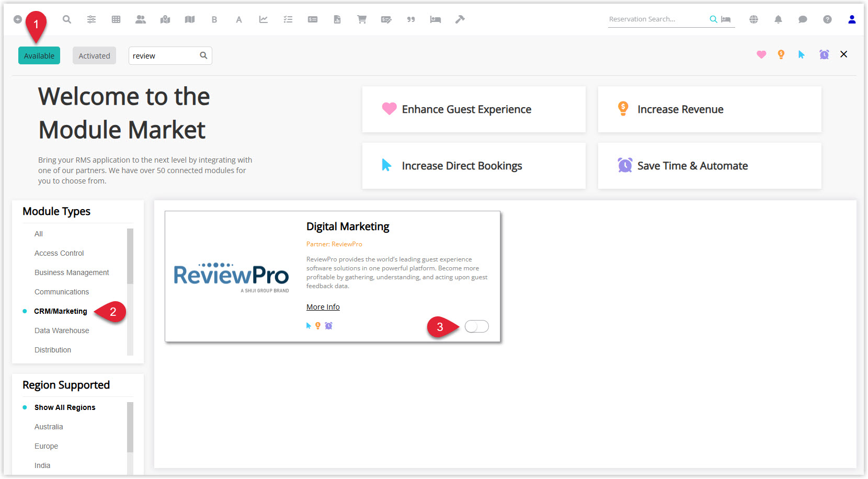This screenshot has height=479, width=868.
Task: Open the magnifier search icon in toolbar
Action: point(67,19)
